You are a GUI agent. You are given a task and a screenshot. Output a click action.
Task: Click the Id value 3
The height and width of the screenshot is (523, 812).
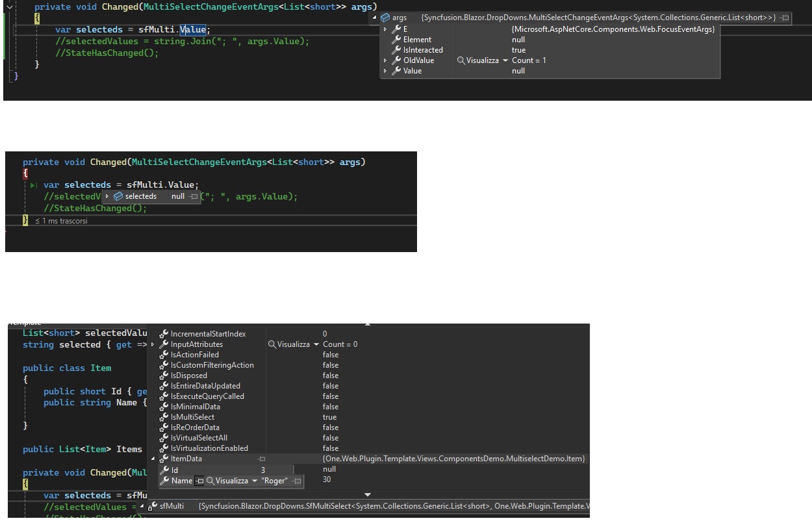coord(263,470)
